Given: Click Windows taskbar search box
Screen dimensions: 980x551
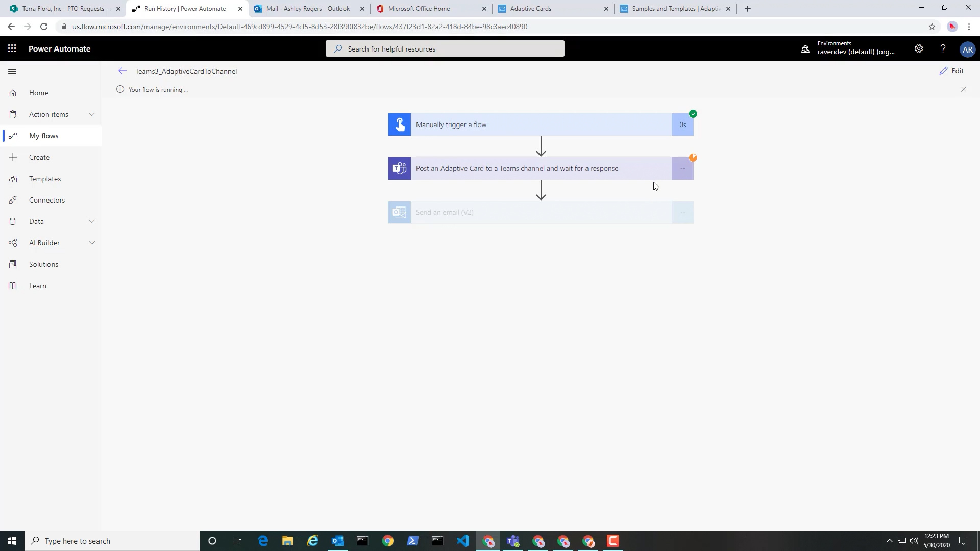Looking at the screenshot, I should [x=112, y=541].
